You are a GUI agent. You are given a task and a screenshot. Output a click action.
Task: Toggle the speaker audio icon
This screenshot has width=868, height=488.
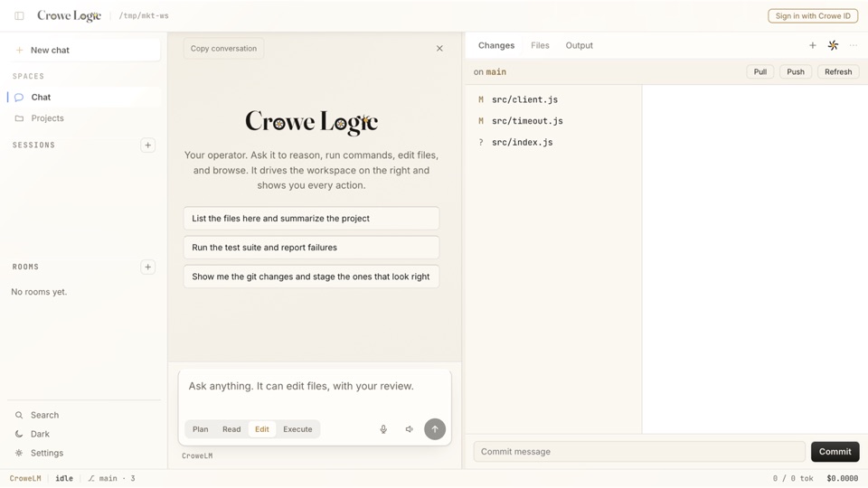409,428
